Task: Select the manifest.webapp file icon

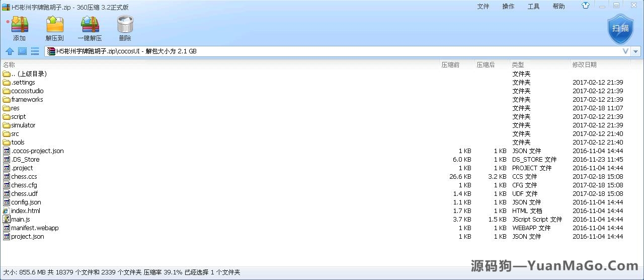Action: coord(7,228)
